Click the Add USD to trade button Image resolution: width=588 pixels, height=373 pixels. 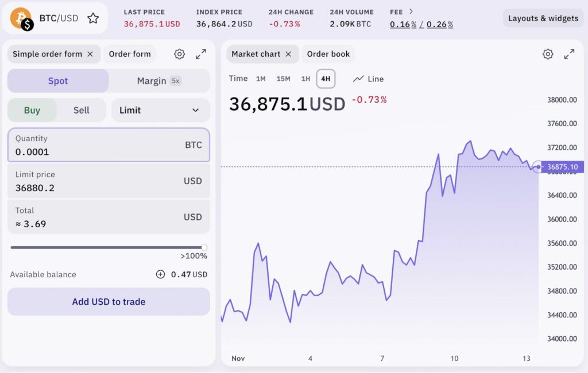point(109,301)
